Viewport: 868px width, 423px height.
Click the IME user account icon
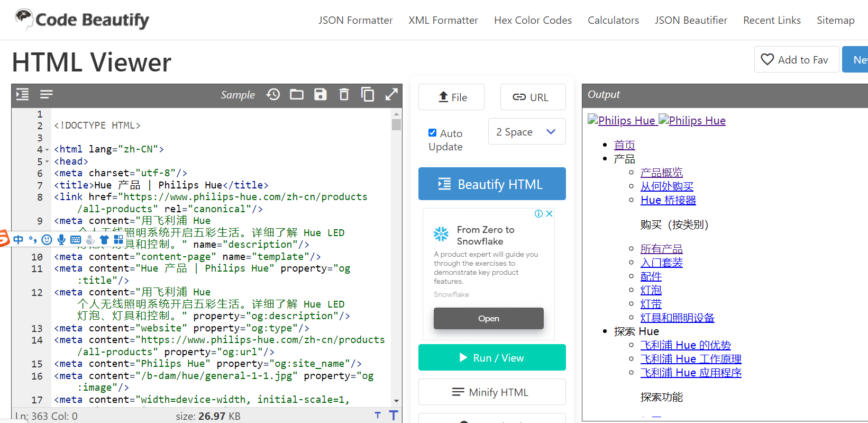[90, 240]
